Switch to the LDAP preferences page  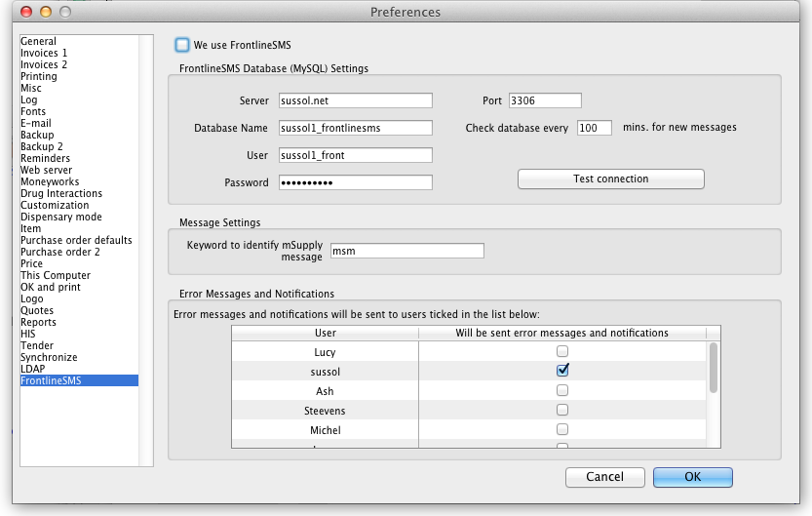pyautogui.click(x=33, y=369)
